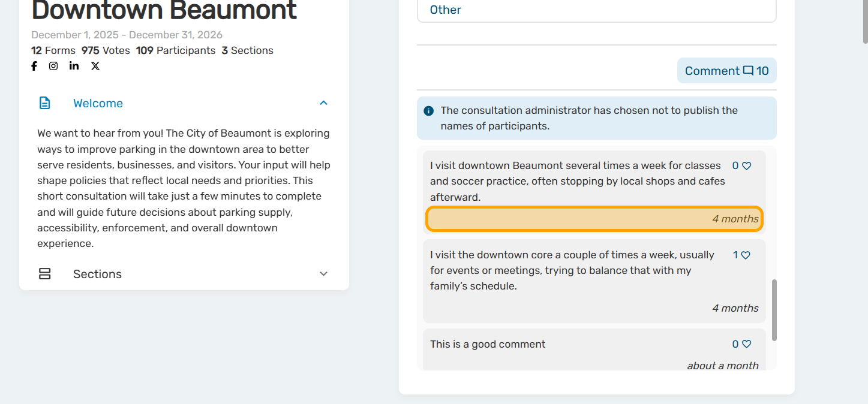Open the X (Twitter) social icon
The width and height of the screenshot is (868, 404).
pyautogui.click(x=95, y=66)
